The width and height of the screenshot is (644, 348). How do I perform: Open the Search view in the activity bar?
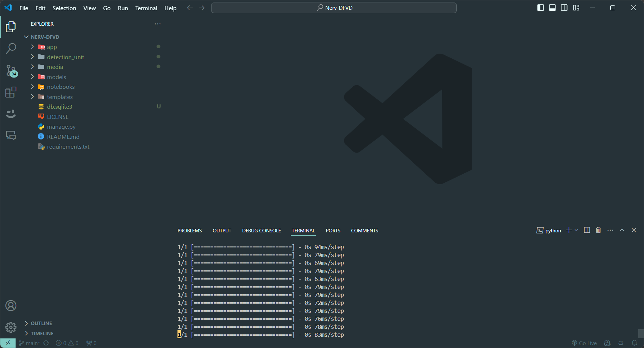(11, 48)
